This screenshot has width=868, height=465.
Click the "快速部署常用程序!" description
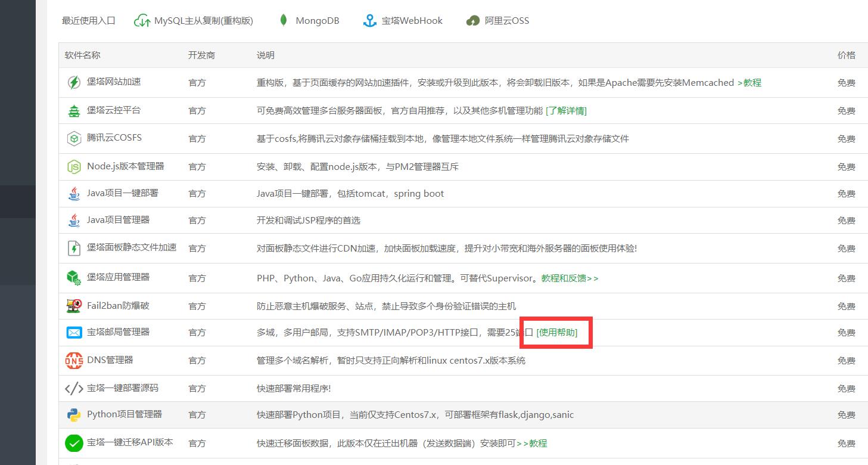coord(294,389)
